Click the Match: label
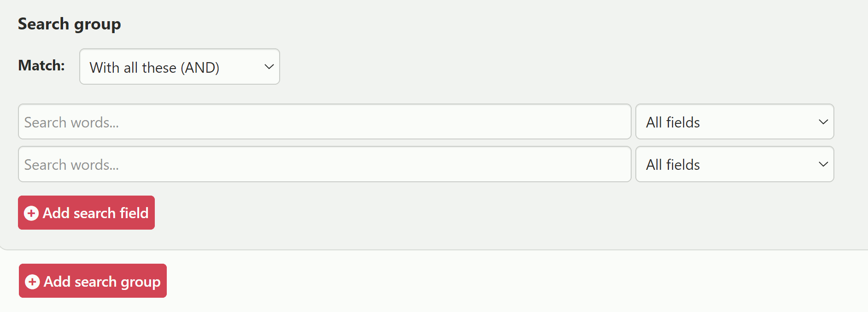The width and height of the screenshot is (868, 312). tap(41, 65)
